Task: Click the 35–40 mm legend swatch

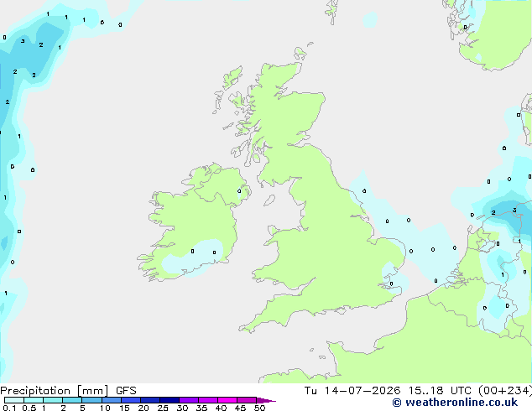Action: click(x=208, y=400)
